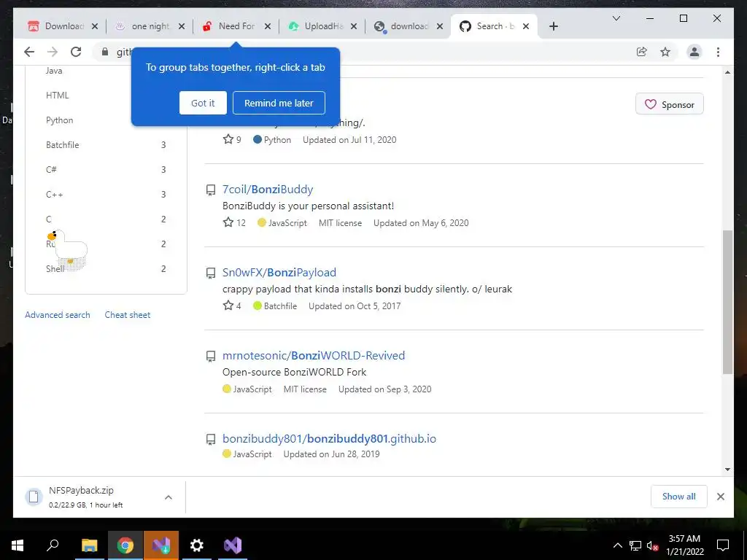This screenshot has height=560, width=747.
Task: Switch to the download globe tab
Action: tap(407, 26)
